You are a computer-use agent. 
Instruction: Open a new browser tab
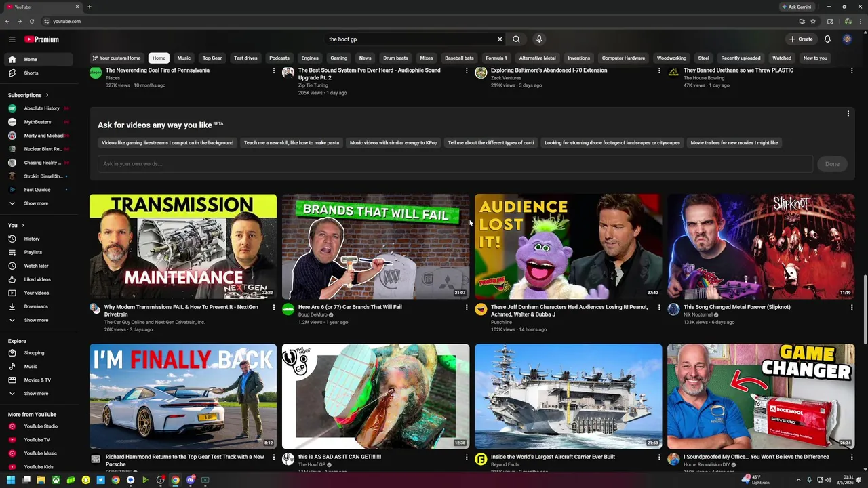tap(89, 7)
